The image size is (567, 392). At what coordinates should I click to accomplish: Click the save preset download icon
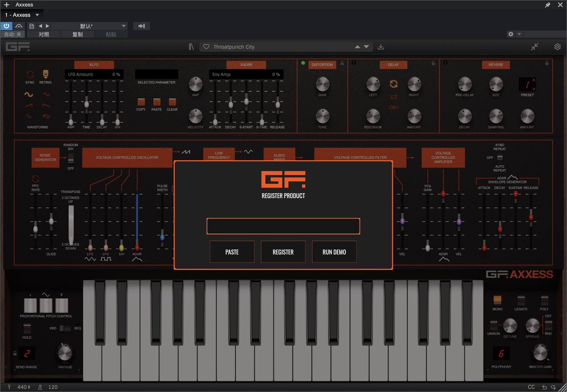[x=381, y=47]
